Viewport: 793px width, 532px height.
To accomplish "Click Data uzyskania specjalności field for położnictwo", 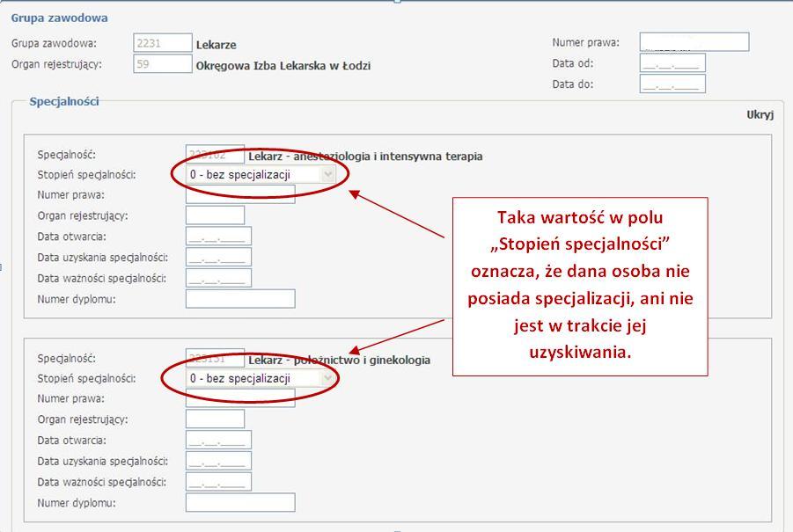I will [218, 462].
